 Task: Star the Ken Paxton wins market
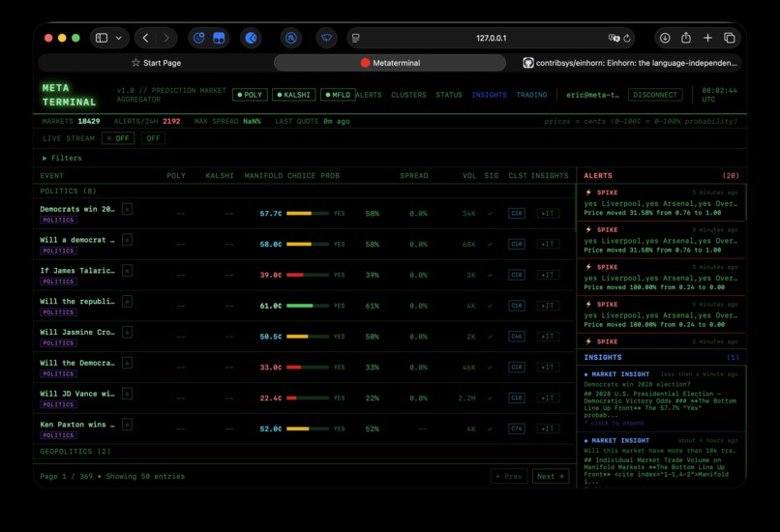[x=128, y=425]
